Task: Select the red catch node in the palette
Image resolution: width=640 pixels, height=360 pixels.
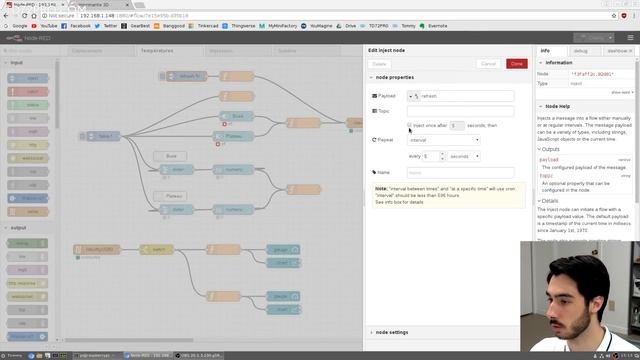Action: click(x=28, y=91)
